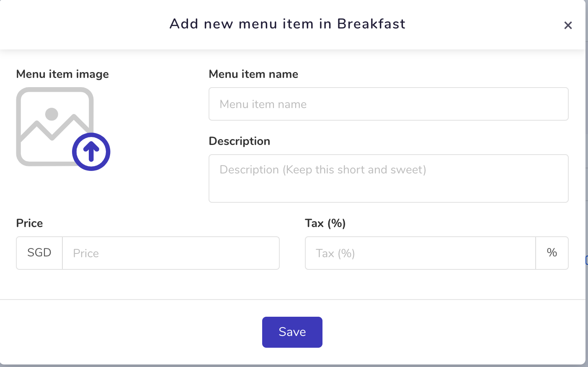Click the dialog title mentioning Breakfast
The height and width of the screenshot is (367, 588).
[x=287, y=24]
